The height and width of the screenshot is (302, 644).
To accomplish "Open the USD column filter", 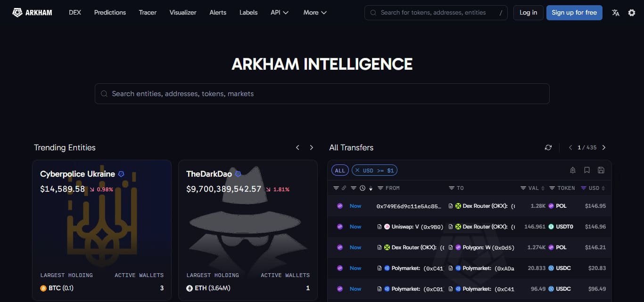I will pyautogui.click(x=584, y=188).
